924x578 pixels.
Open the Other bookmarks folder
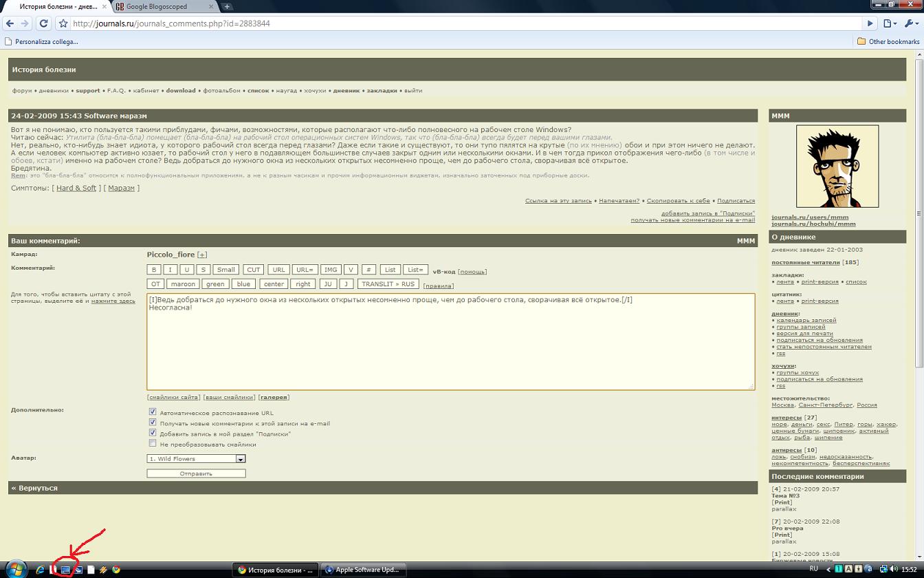(888, 41)
